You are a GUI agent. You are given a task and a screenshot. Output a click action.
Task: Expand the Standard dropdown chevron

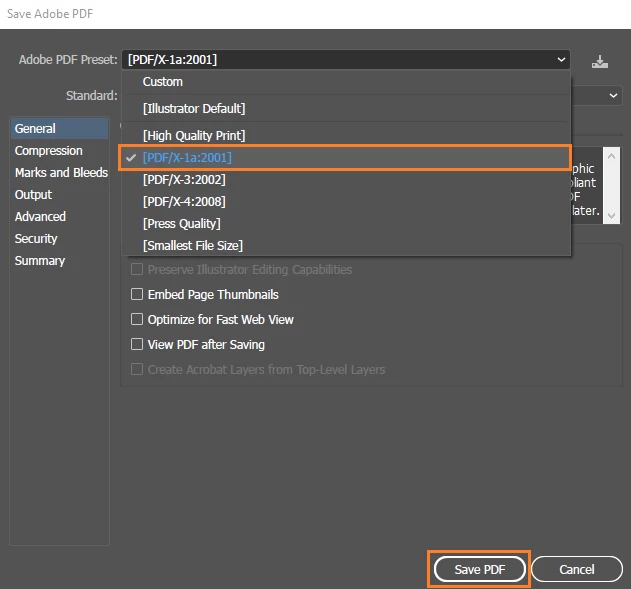point(613,96)
